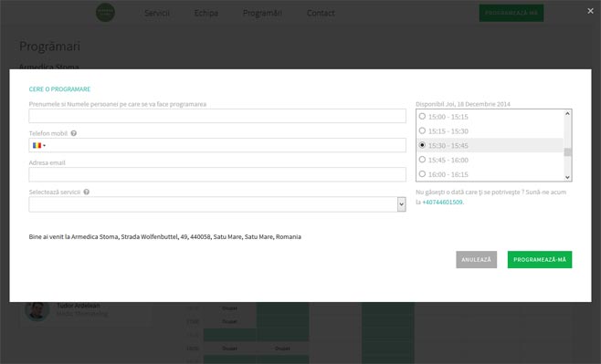
Task: Focus the Adresa email input field
Action: 217,174
